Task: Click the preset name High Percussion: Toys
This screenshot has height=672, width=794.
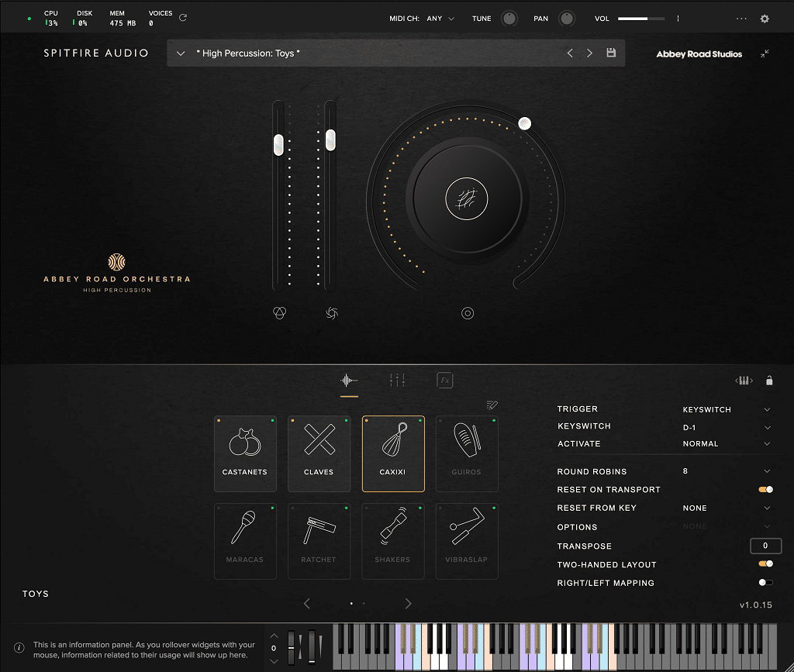Action: tap(248, 53)
